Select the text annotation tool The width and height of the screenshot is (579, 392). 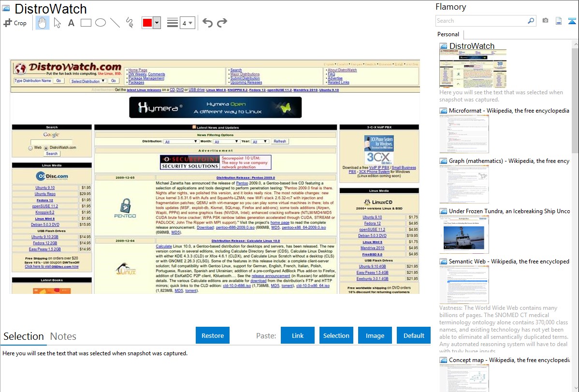pyautogui.click(x=71, y=23)
